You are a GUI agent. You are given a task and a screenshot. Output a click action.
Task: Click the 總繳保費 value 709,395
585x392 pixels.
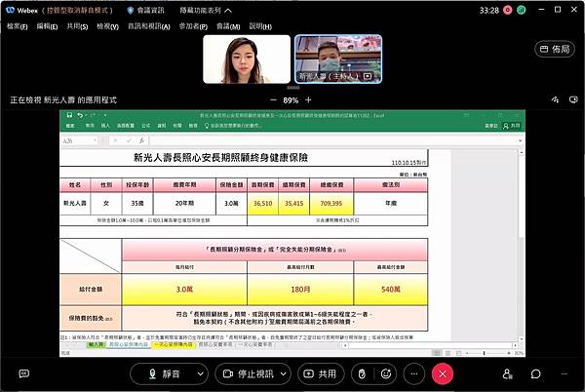pyautogui.click(x=331, y=204)
